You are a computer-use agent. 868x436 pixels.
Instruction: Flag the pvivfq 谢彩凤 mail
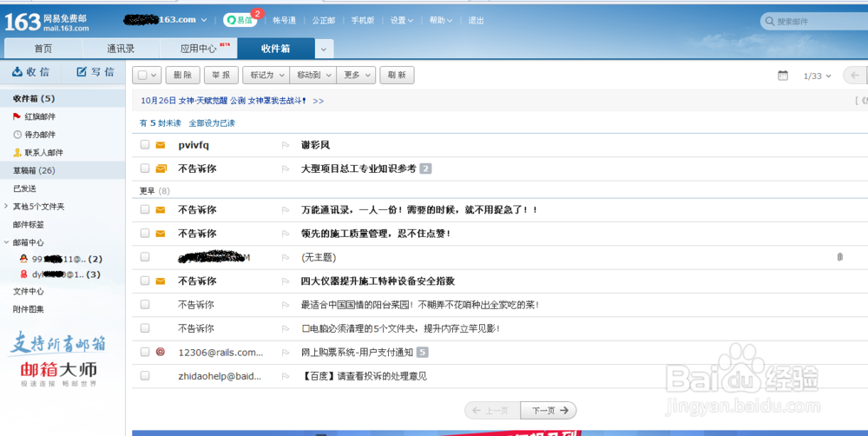point(286,145)
